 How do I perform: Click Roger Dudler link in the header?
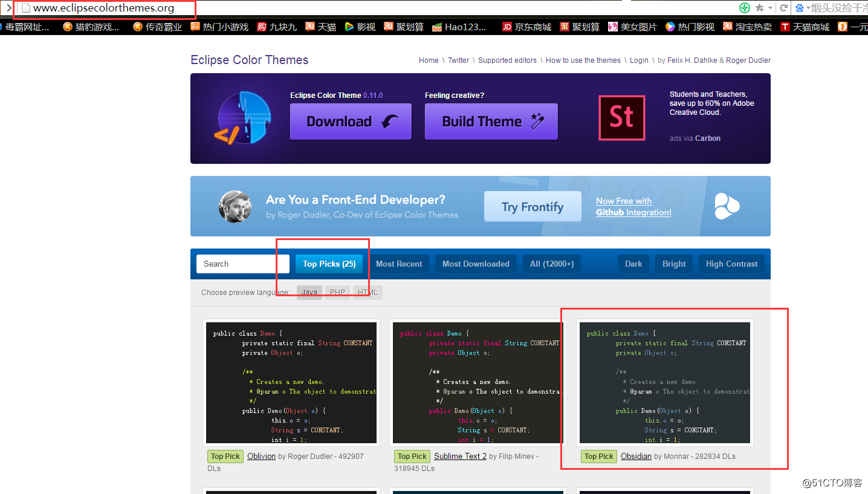748,60
